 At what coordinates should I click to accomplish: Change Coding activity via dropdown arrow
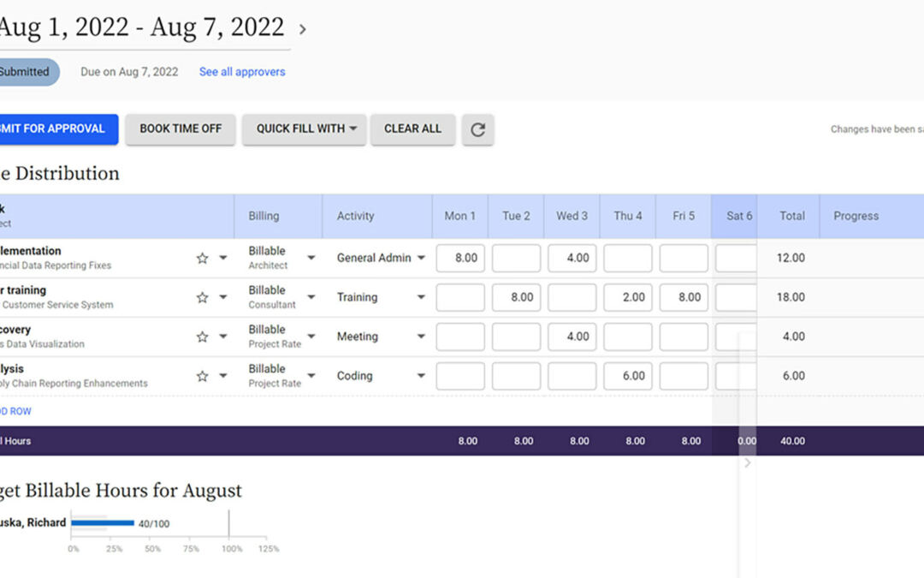click(x=421, y=376)
